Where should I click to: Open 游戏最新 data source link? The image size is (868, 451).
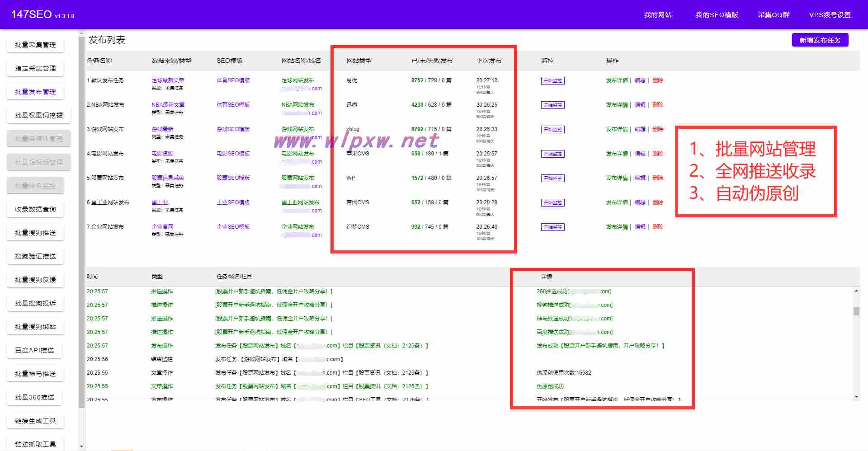coord(162,129)
